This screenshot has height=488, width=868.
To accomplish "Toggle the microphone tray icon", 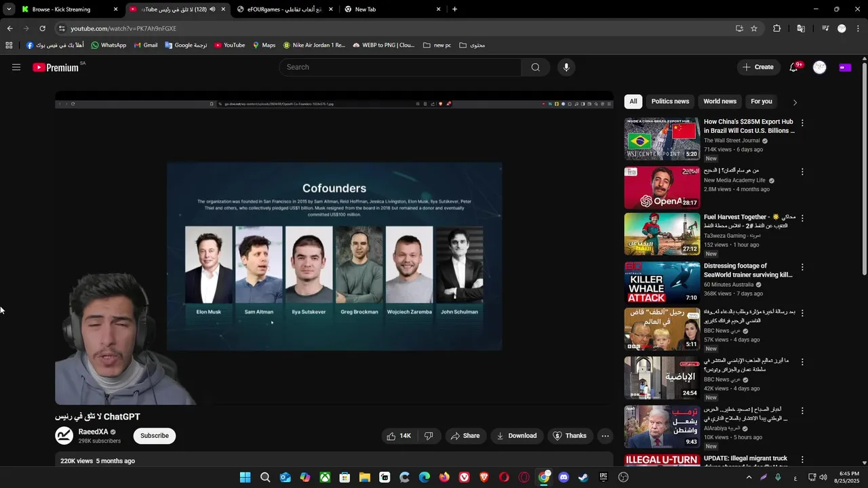I will (778, 477).
